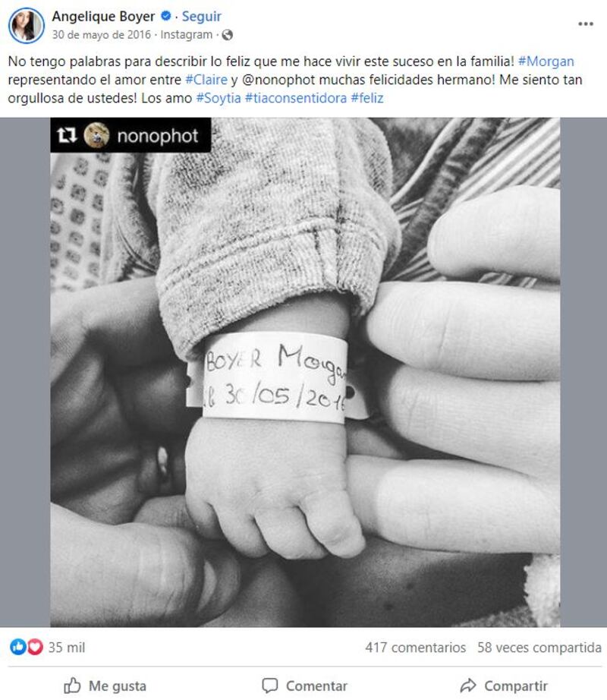Follow the page via Seguir link

(202, 17)
